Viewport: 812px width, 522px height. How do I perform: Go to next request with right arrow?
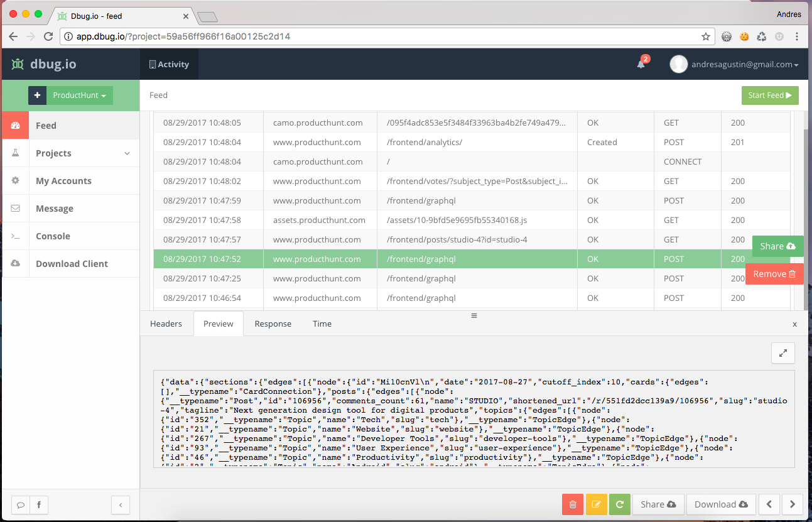(793, 504)
